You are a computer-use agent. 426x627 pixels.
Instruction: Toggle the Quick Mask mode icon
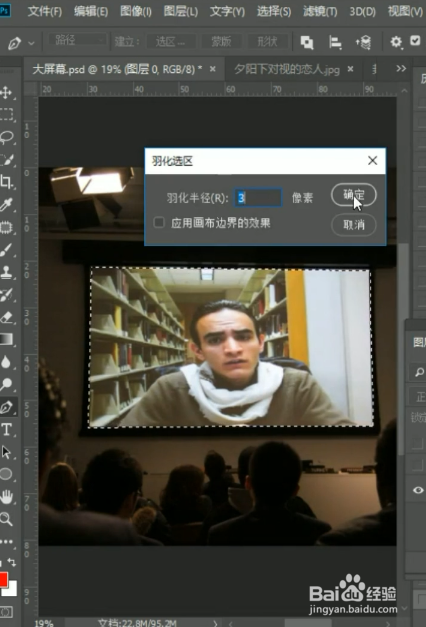click(x=6, y=611)
